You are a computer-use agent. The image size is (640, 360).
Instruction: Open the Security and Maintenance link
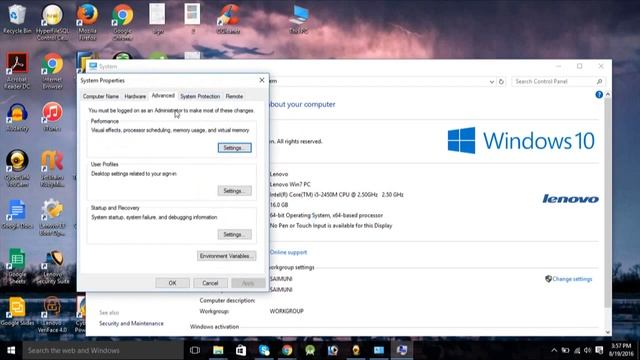point(131,323)
